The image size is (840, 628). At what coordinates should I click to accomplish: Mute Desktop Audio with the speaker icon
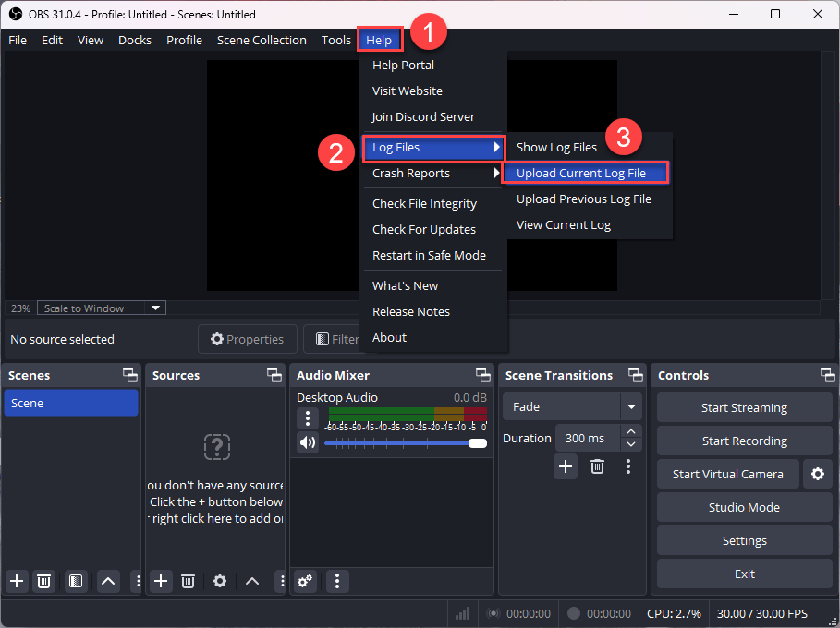[x=308, y=442]
